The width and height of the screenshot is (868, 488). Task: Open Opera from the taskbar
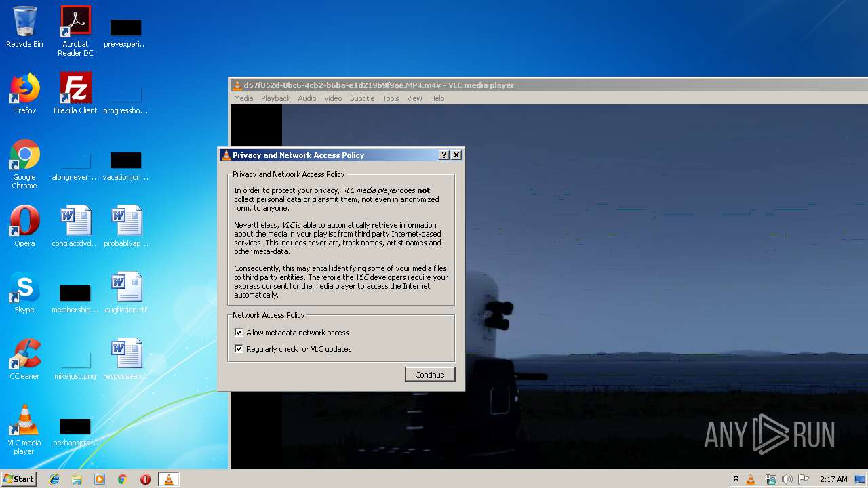145,479
